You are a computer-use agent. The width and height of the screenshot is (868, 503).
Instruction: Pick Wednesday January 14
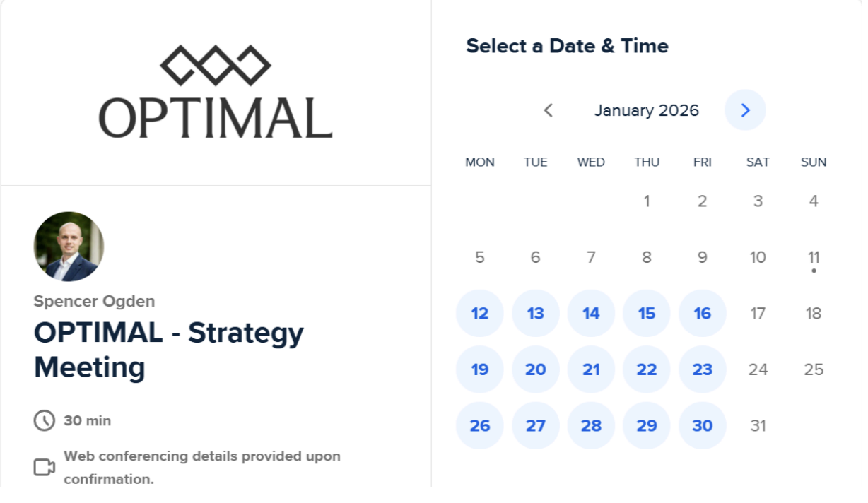point(591,313)
